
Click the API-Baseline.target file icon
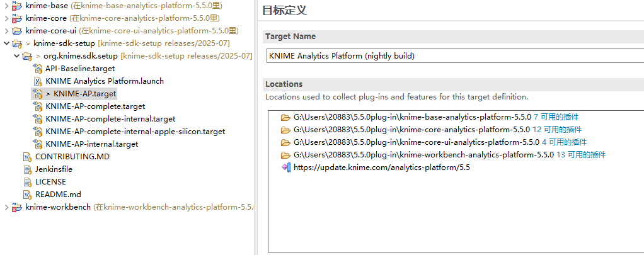click(38, 69)
